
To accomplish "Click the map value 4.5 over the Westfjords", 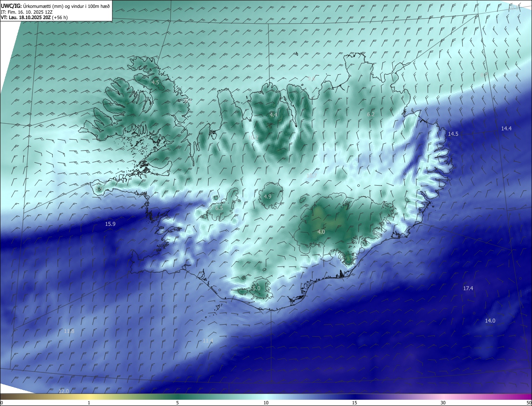I will [x=155, y=83].
